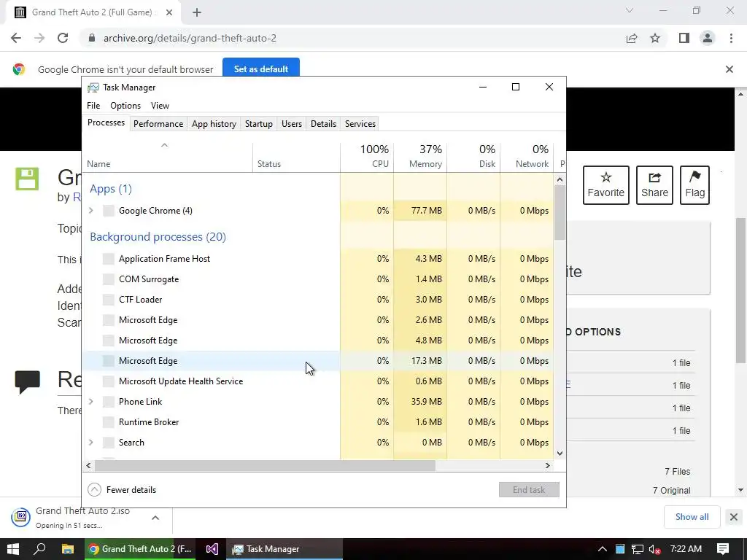Viewport: 747px width, 560px height.
Task: Open File Explorer from taskbar
Action: (x=68, y=549)
